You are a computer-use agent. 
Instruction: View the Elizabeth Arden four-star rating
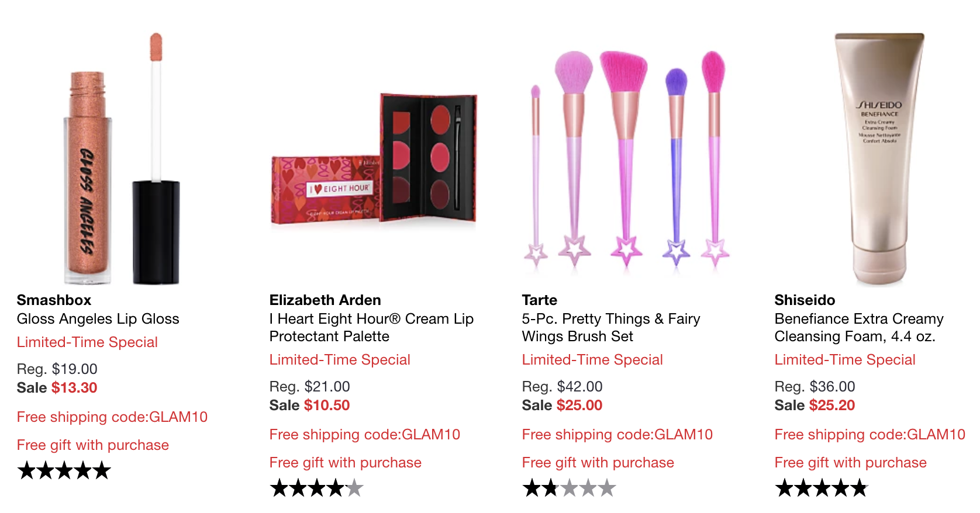317,488
